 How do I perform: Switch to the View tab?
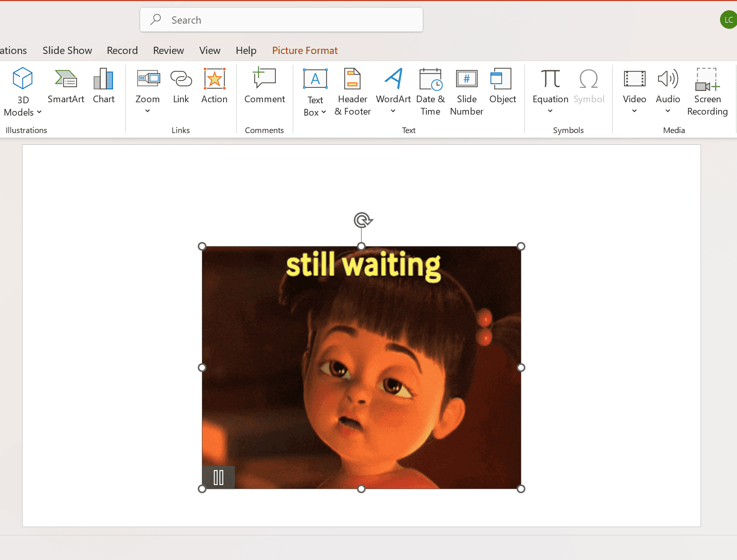coord(210,50)
